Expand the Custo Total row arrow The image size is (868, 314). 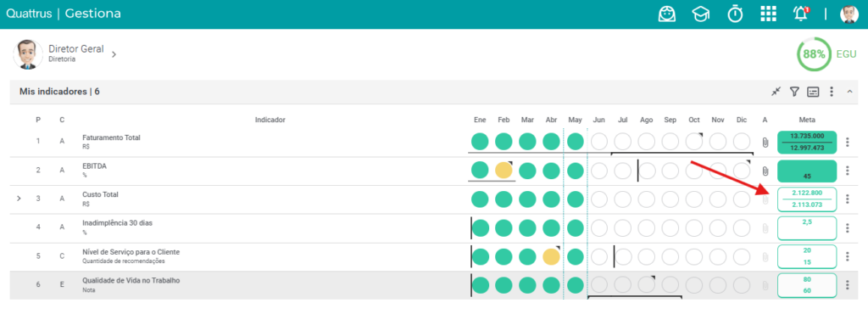19,198
